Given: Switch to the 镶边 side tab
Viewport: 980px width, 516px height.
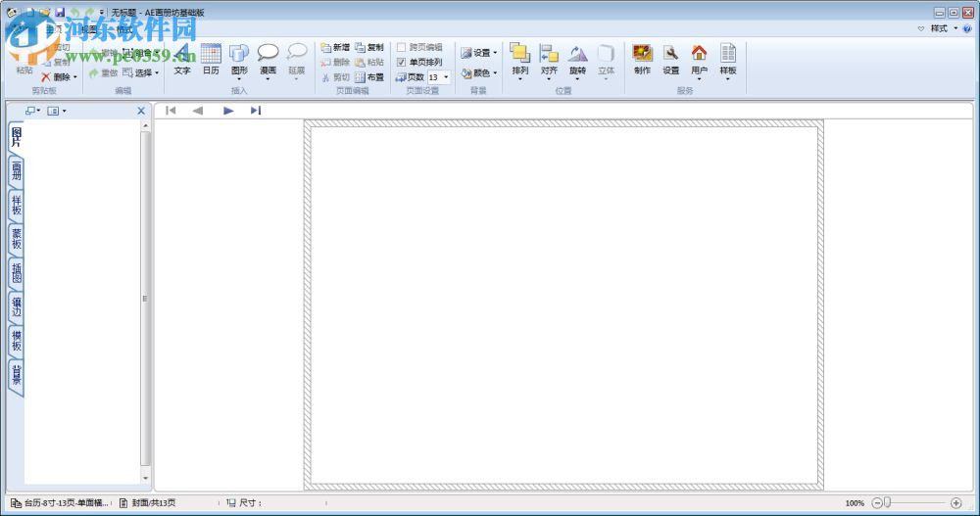Looking at the screenshot, I should pos(17,306).
